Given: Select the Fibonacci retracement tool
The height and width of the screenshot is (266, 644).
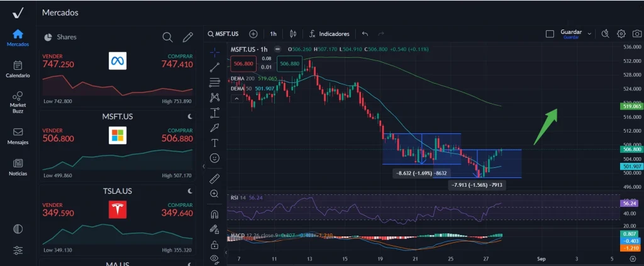Looking at the screenshot, I should pos(215,82).
